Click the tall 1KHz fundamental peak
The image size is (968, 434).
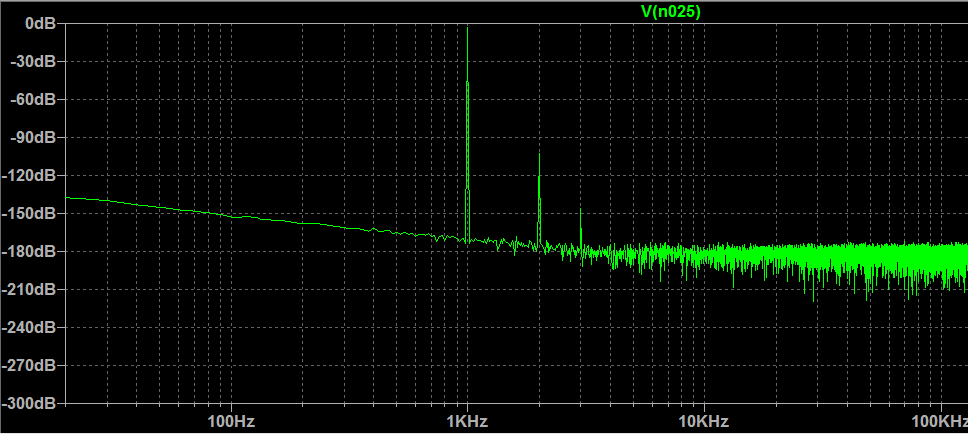(x=467, y=133)
